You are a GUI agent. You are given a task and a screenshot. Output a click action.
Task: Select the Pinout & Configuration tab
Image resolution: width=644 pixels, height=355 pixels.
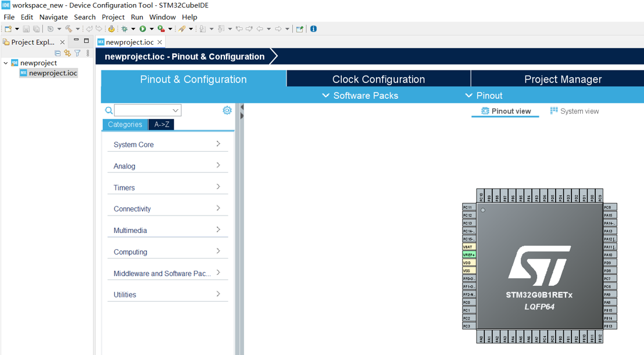tap(194, 79)
